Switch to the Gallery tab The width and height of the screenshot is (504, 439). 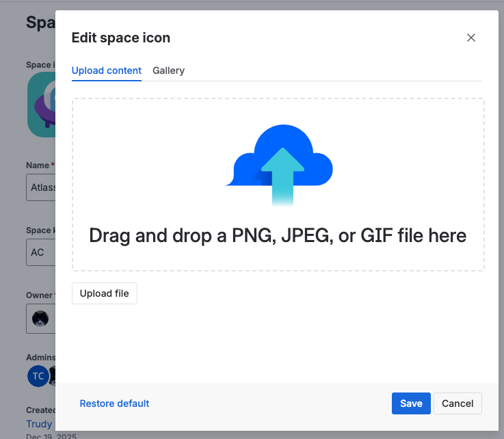pyautogui.click(x=168, y=70)
